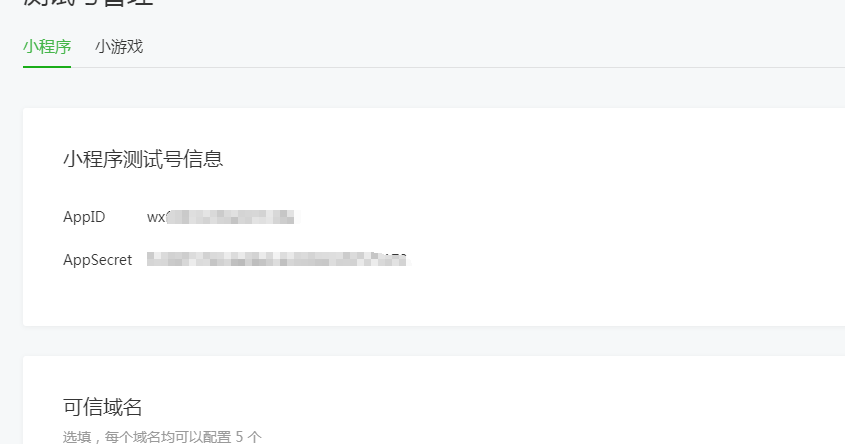
Task: Click the divider line right of the tabs
Action: [x=485, y=67]
